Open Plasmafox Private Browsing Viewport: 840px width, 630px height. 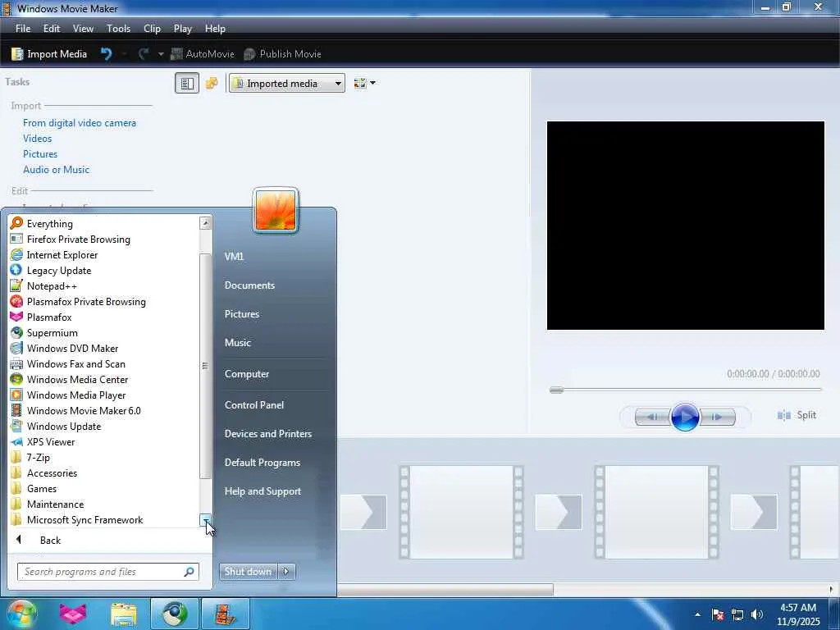[x=104, y=301]
